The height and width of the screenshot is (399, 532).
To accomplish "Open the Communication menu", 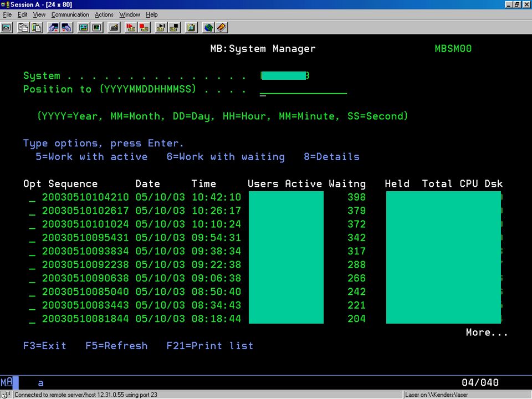I will [70, 14].
